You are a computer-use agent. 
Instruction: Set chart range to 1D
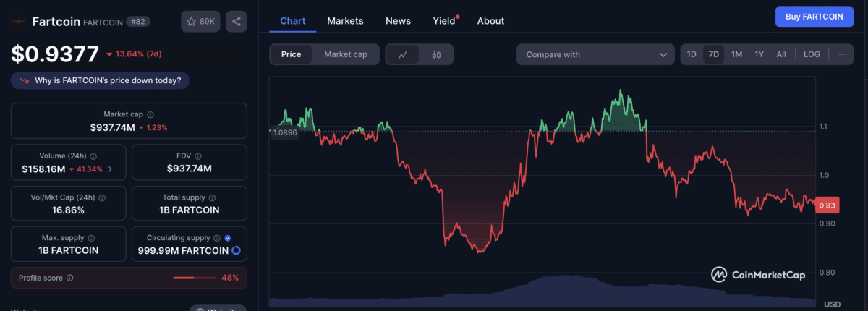click(692, 54)
